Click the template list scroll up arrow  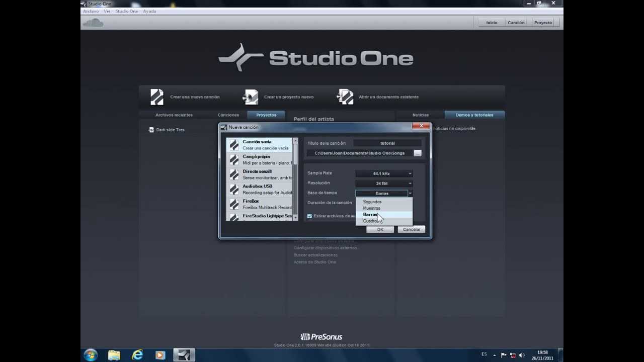(x=295, y=141)
